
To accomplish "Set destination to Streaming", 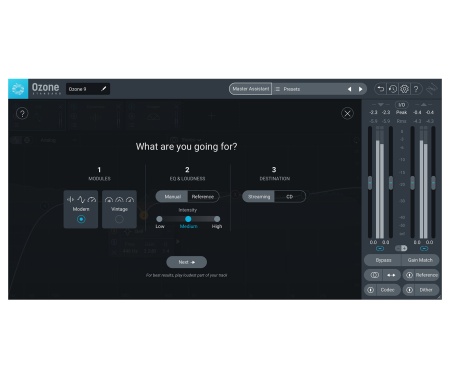I will tap(259, 197).
